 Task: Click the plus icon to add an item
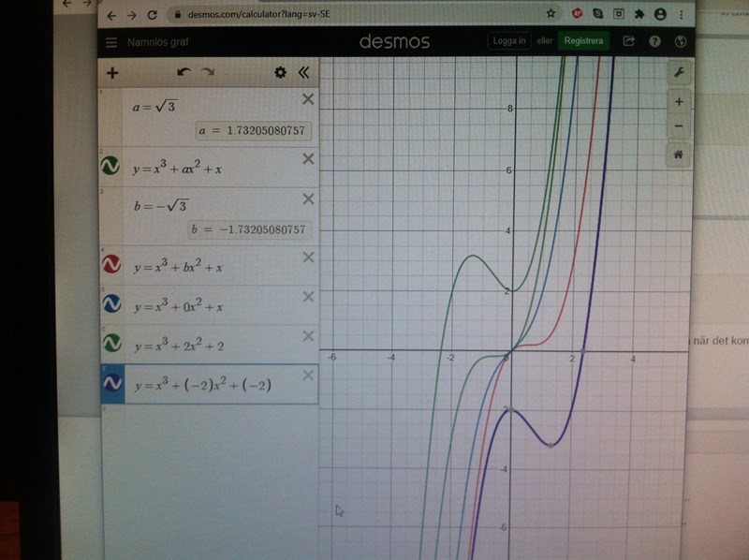112,73
